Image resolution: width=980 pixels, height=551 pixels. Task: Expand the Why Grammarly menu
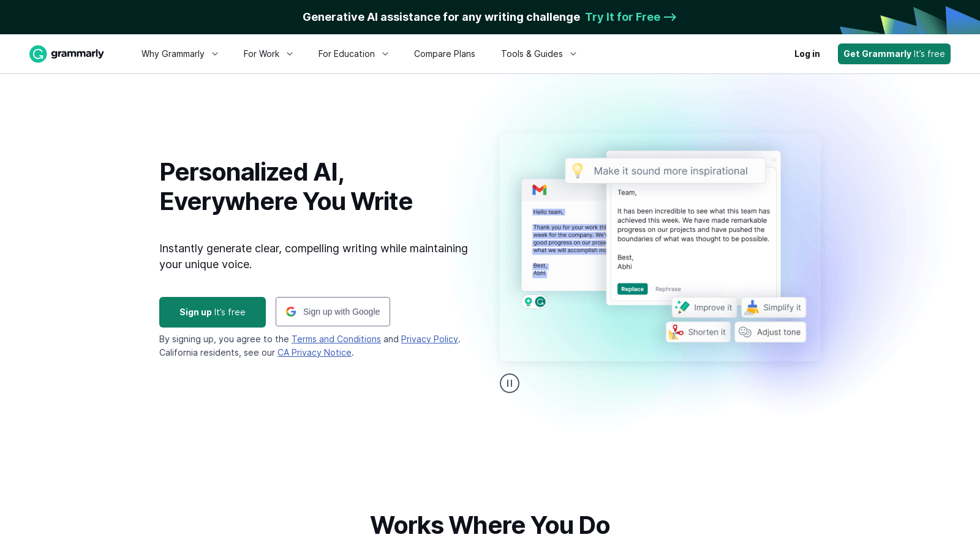179,54
